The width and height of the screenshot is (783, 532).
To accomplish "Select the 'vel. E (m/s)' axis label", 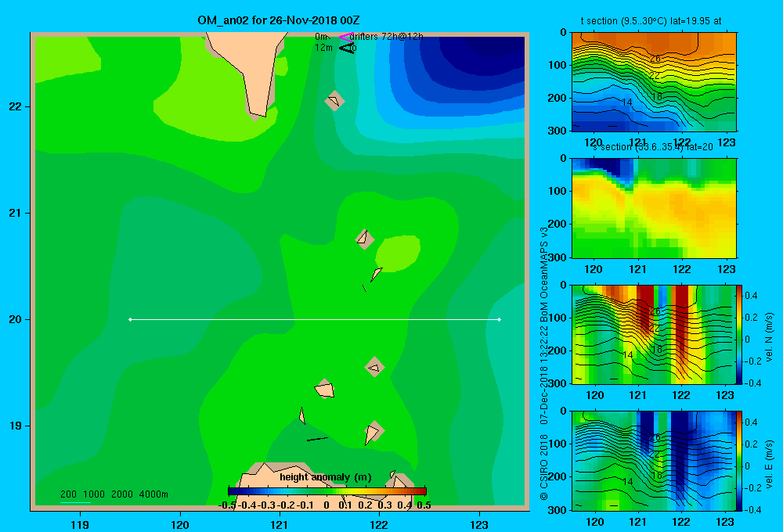I will pyautogui.click(x=769, y=464).
